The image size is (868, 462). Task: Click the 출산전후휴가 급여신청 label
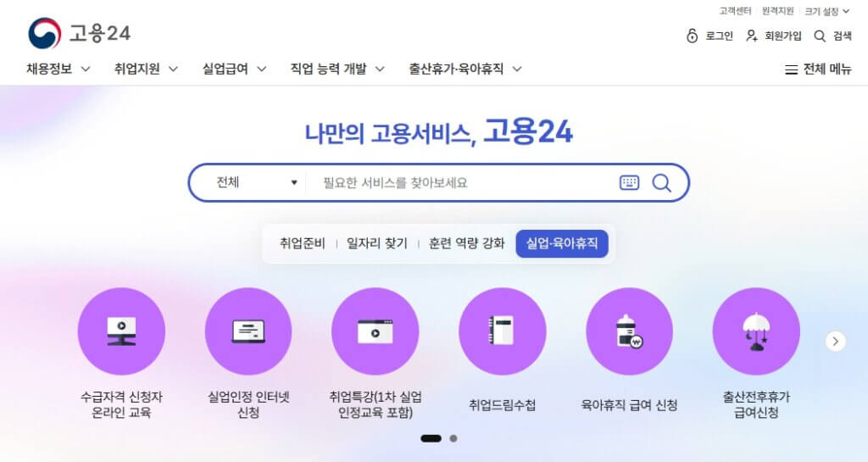coord(756,404)
